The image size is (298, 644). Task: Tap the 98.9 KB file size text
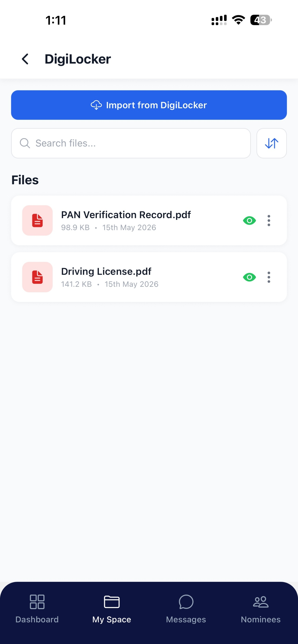75,227
